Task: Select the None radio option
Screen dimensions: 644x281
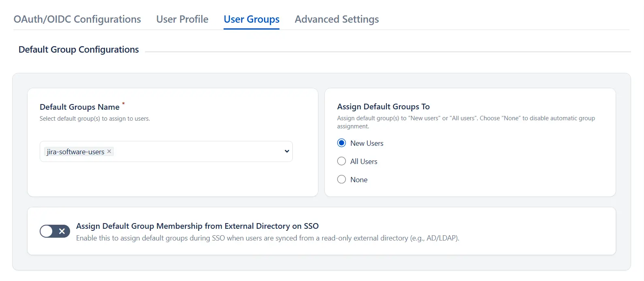Action: [x=341, y=179]
